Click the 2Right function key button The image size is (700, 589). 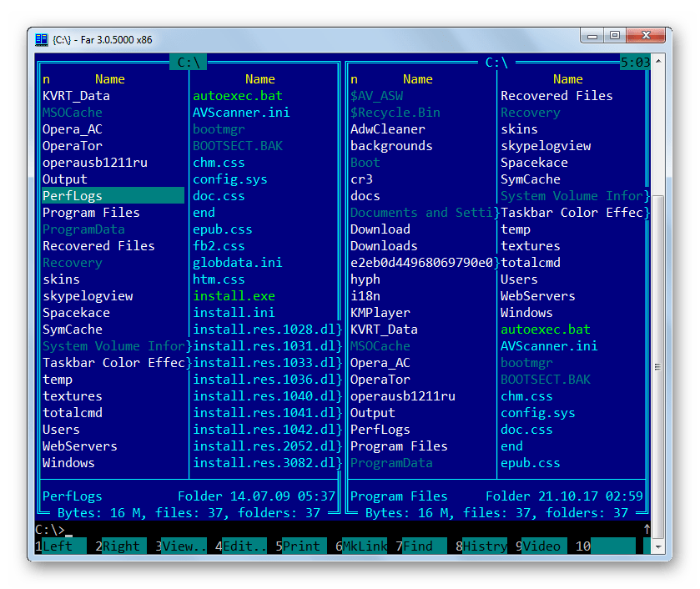click(x=121, y=546)
